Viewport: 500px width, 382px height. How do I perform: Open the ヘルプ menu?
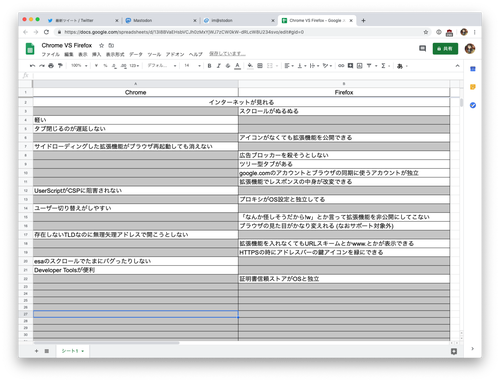pyautogui.click(x=196, y=54)
